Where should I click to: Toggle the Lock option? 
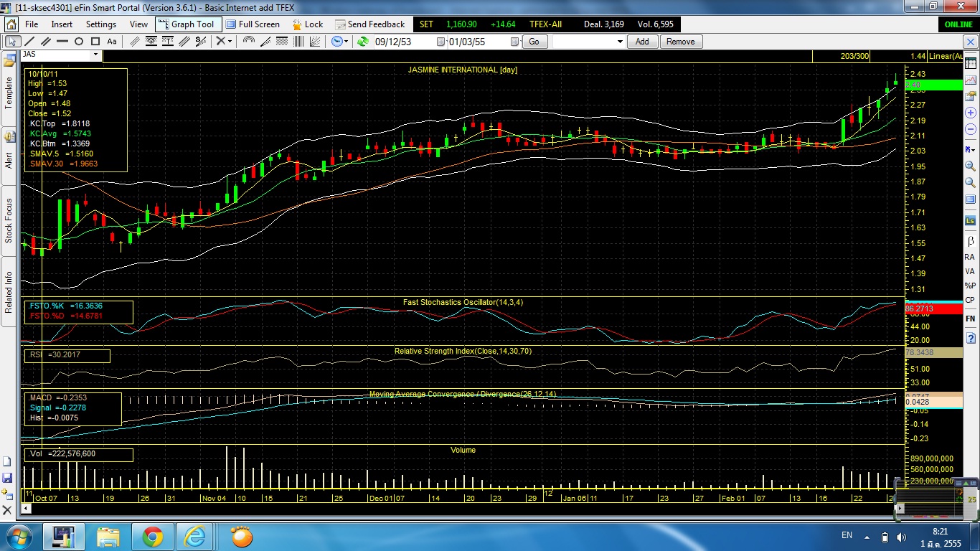tap(308, 24)
